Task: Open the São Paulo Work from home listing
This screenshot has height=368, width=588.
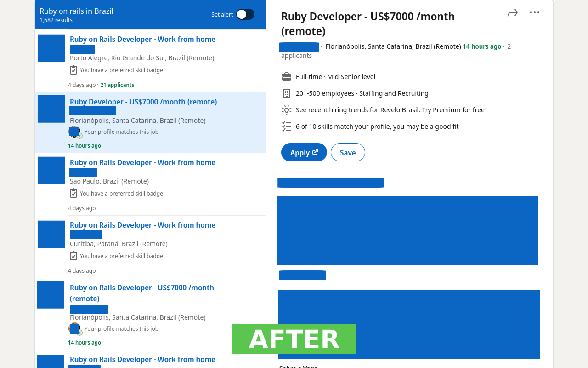Action: point(142,162)
